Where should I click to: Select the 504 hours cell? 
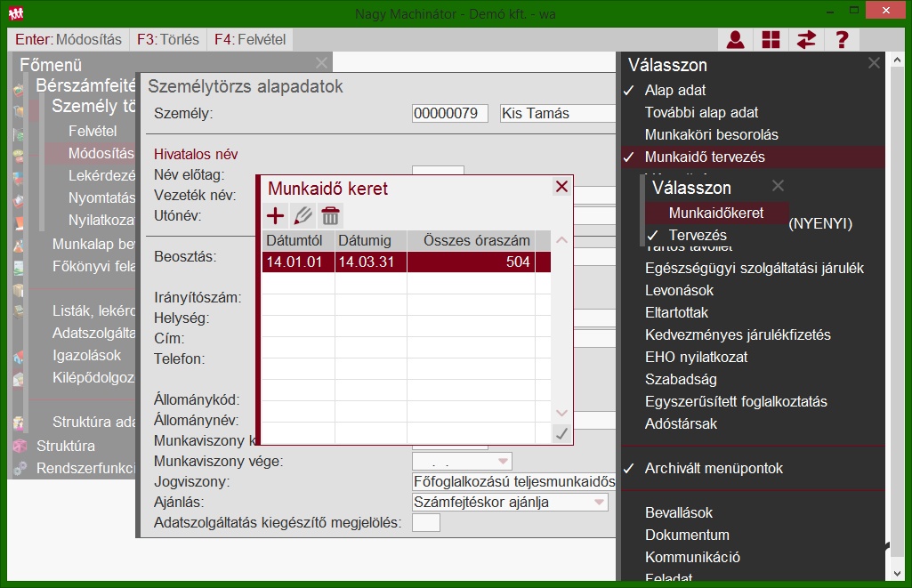point(471,262)
